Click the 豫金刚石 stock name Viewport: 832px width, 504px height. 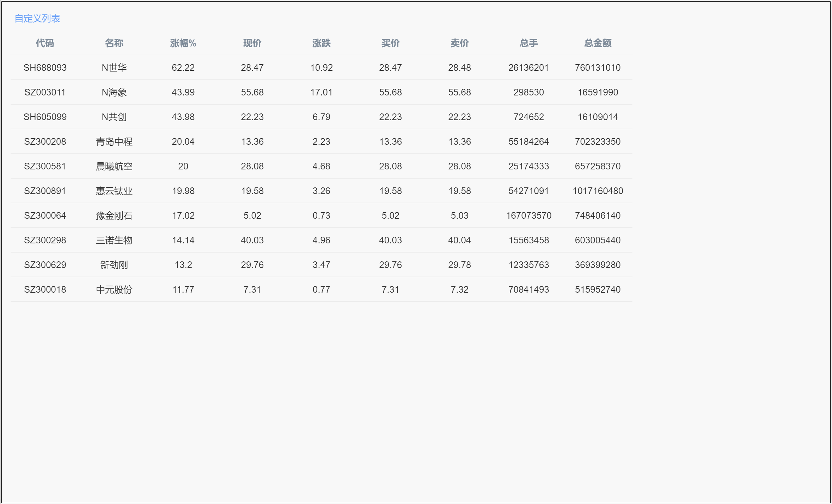(114, 216)
